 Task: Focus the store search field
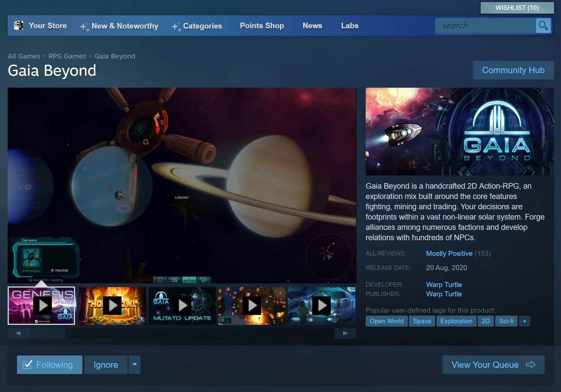[486, 26]
